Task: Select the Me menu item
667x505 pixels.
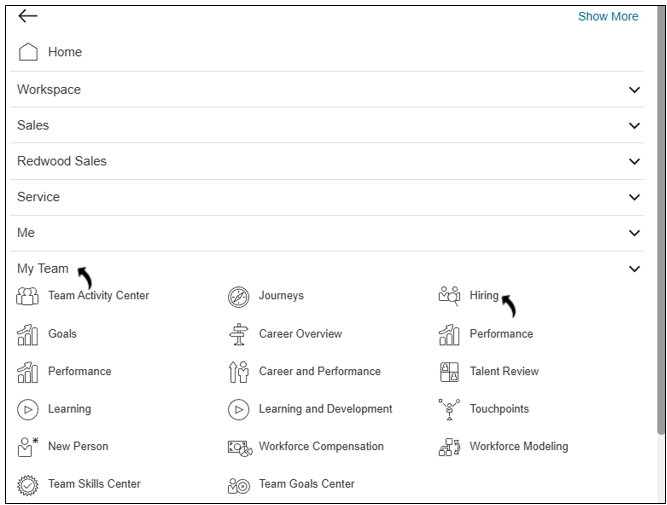Action: click(x=26, y=233)
